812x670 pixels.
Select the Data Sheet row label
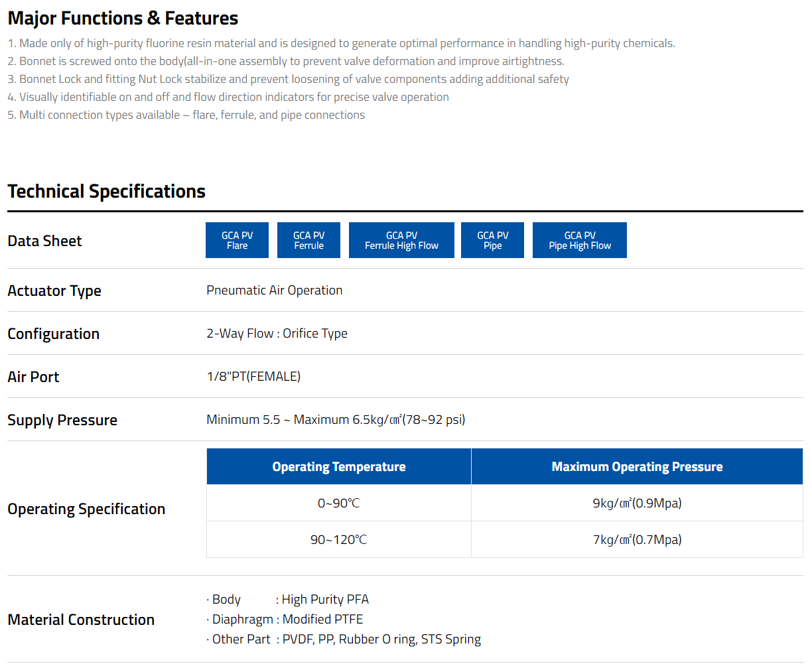(x=44, y=241)
